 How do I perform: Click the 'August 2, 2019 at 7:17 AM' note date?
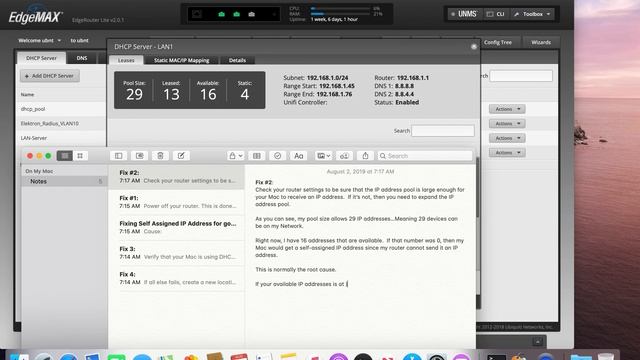(360, 171)
